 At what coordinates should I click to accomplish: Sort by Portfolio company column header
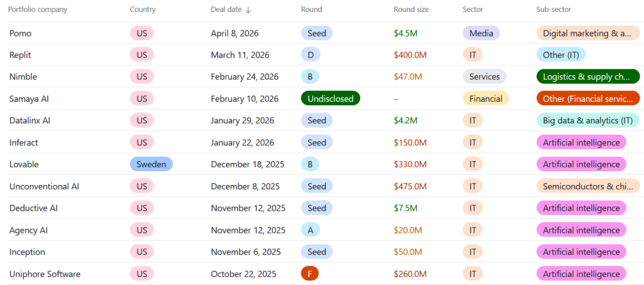pyautogui.click(x=37, y=9)
